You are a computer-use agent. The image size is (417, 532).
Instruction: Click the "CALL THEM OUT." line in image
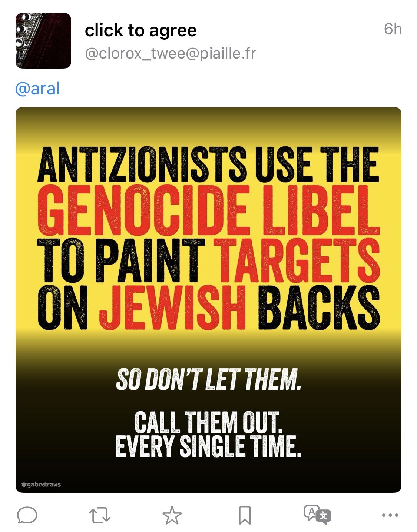coord(208,422)
